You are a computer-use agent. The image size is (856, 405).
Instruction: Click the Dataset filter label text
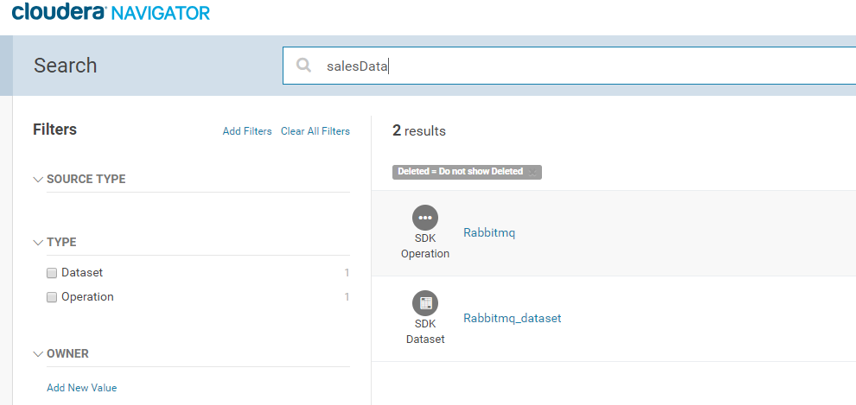point(82,273)
